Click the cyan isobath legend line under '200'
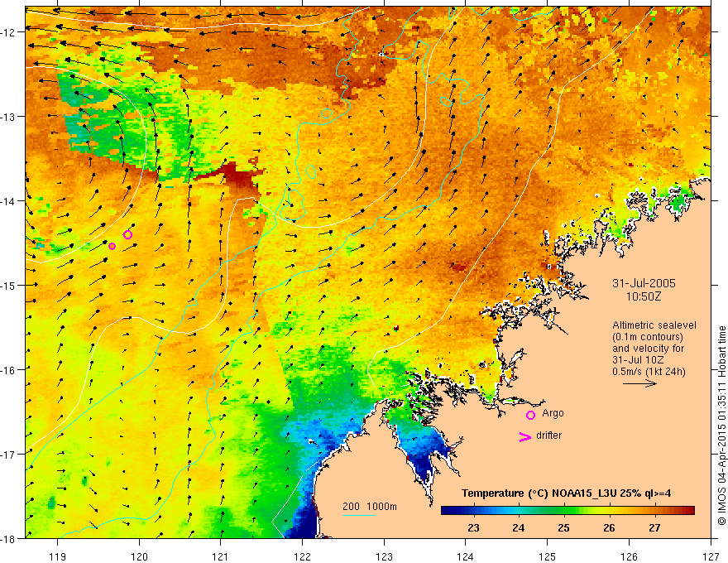 [x=359, y=515]
